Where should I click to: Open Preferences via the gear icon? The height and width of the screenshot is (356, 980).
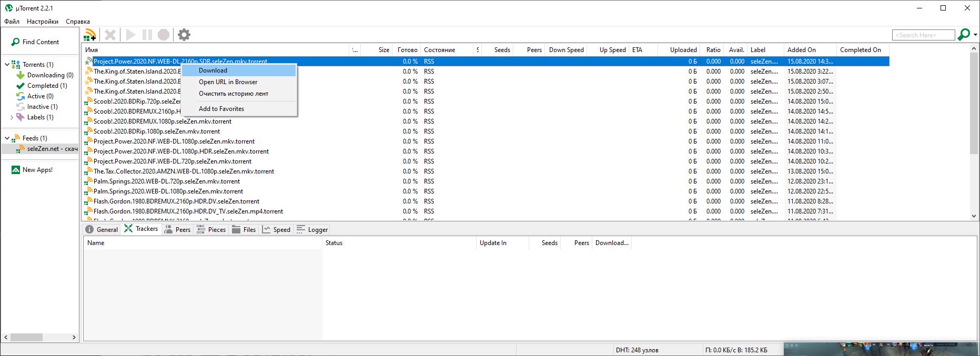pos(184,35)
